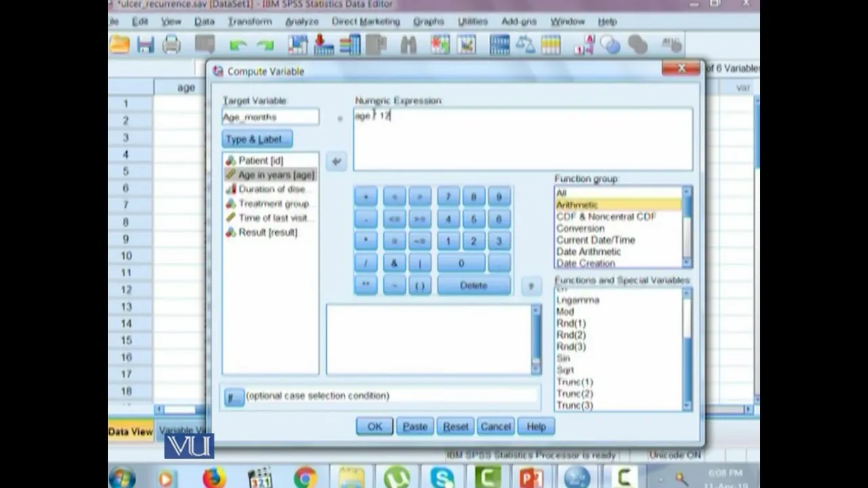This screenshot has height=488, width=868.
Task: Select Arithmetic in Function group list
Action: [x=618, y=205]
